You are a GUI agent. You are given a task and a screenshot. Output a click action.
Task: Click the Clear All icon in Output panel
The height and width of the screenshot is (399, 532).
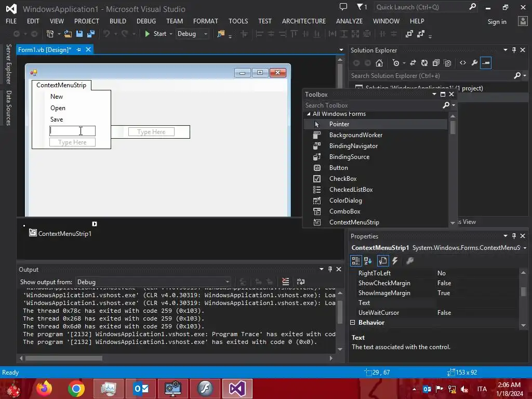[286, 282]
